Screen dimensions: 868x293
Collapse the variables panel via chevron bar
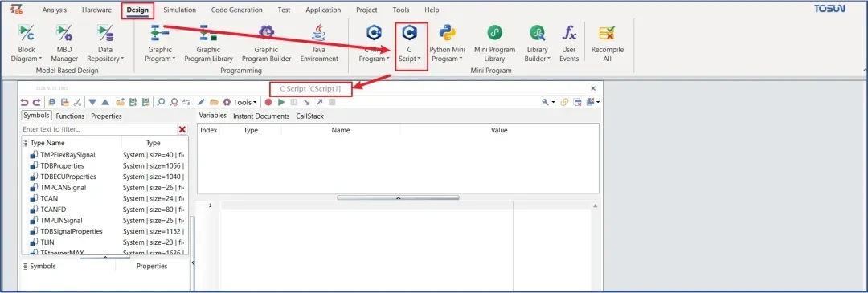[398, 197]
